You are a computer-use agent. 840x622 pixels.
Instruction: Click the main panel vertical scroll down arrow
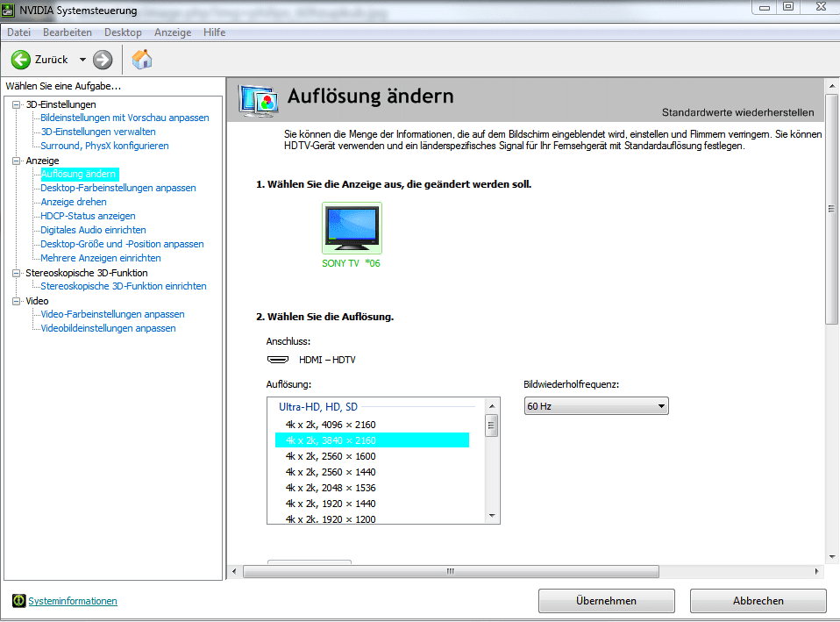(832, 556)
